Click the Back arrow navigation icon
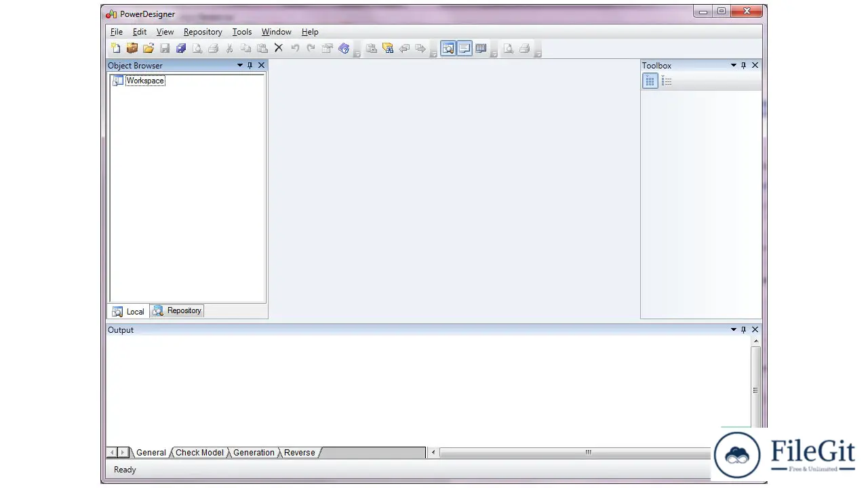The image size is (868, 488). 404,49
